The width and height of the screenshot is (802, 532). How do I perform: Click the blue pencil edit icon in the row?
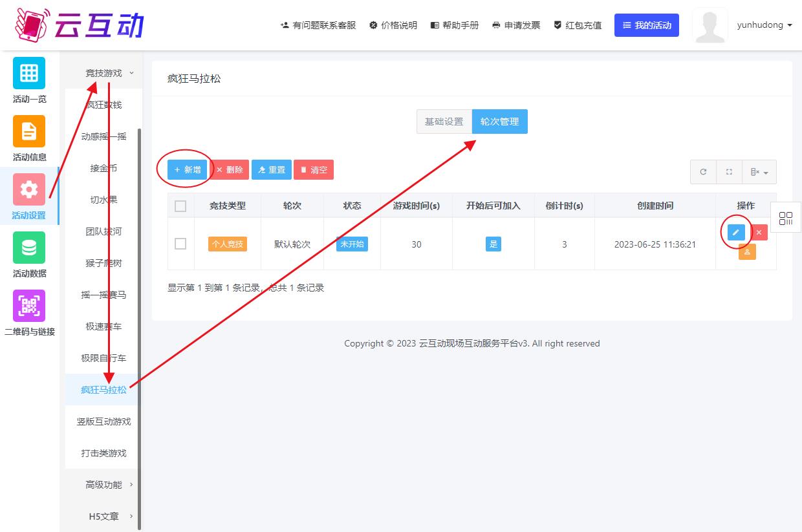click(736, 232)
